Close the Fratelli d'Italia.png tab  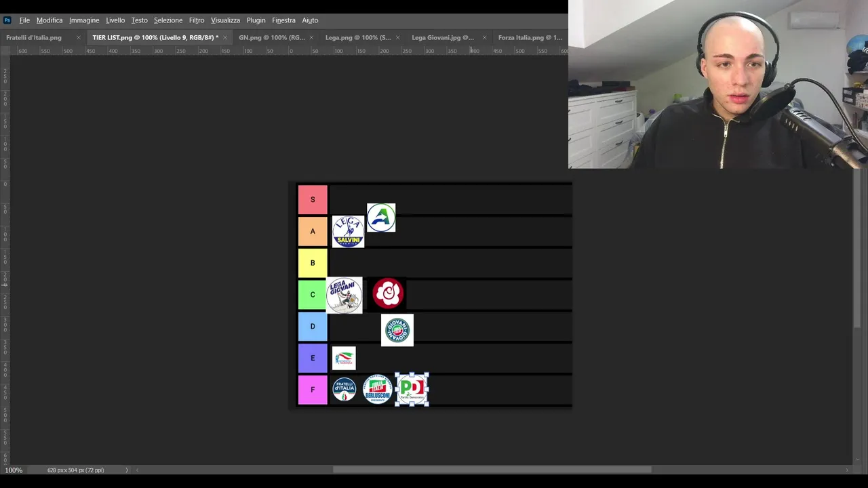click(x=79, y=38)
